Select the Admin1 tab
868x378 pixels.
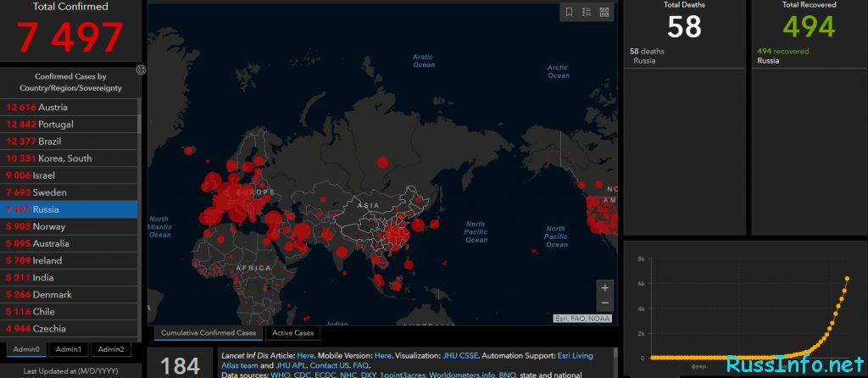[69, 349]
